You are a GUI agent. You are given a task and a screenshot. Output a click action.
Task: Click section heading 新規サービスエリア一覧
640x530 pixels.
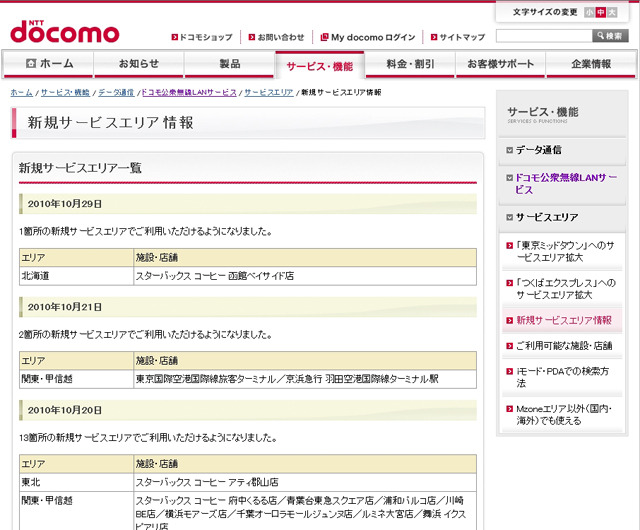[80, 168]
